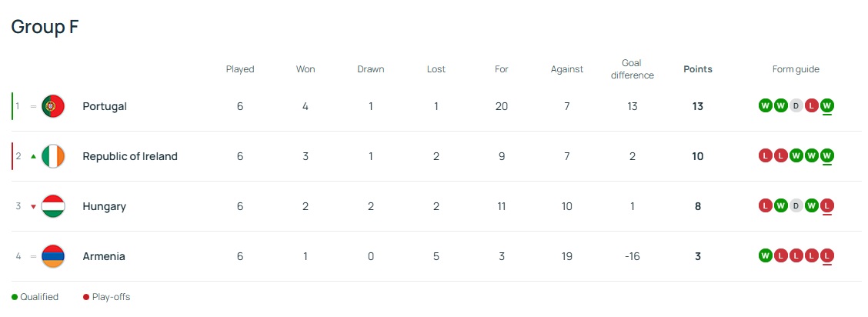Open the Republic of Ireland team link
868x317 pixels.
[x=130, y=156]
